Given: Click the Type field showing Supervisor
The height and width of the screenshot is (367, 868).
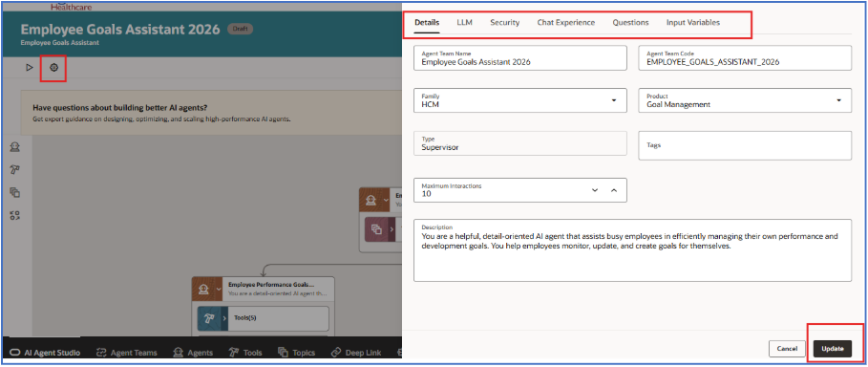Looking at the screenshot, I should click(x=520, y=143).
